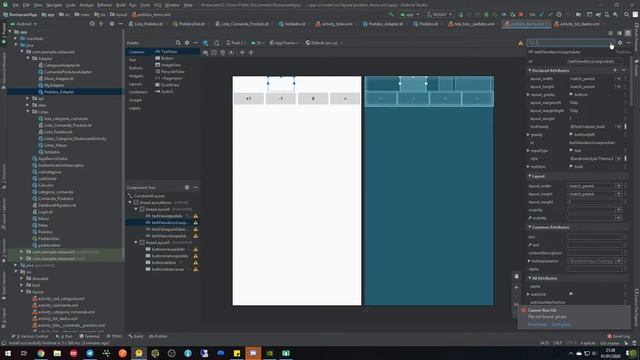Screen dimensions: 640x360
Task: Edit the id field in Attributes
Action: 595,62
